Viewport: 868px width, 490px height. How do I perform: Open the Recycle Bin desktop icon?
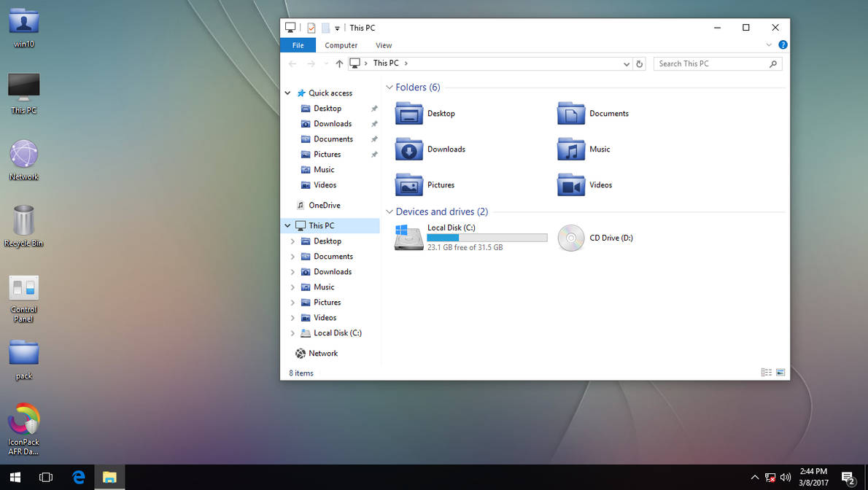pos(23,227)
